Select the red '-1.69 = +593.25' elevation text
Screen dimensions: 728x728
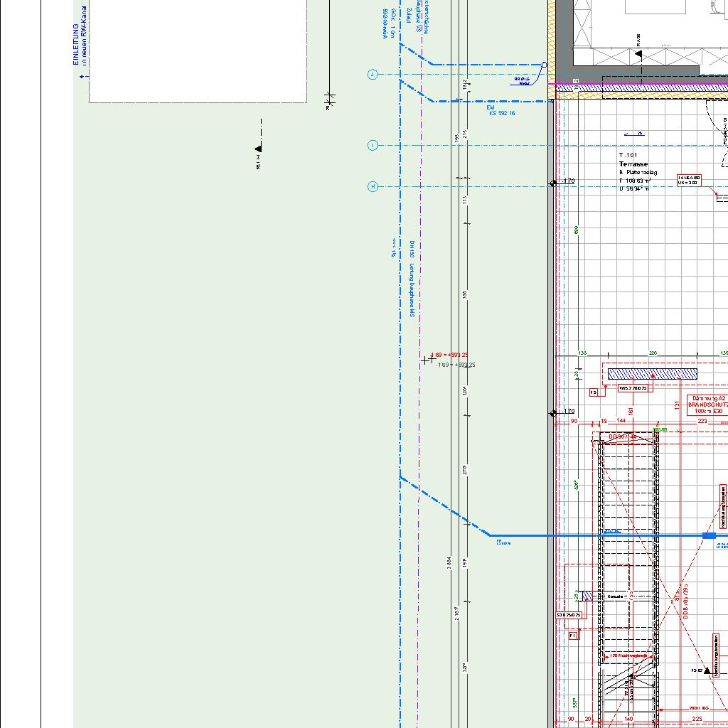pyautogui.click(x=449, y=355)
